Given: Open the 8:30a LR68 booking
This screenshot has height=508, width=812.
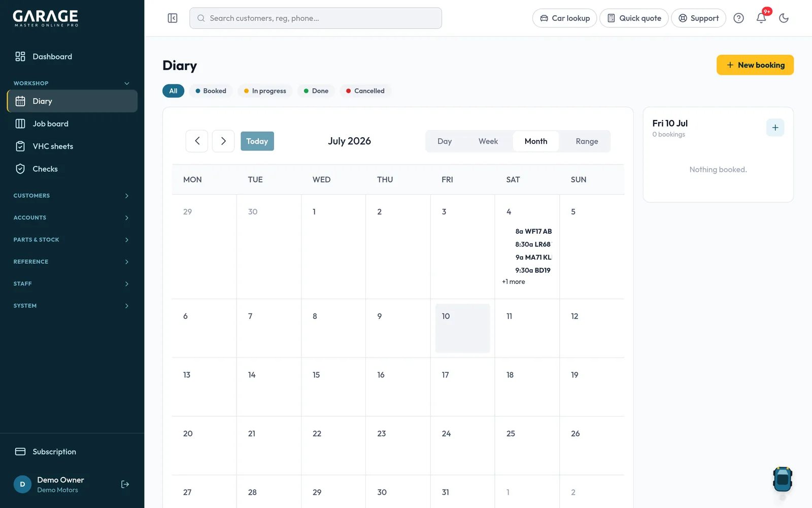Looking at the screenshot, I should click(x=528, y=244).
